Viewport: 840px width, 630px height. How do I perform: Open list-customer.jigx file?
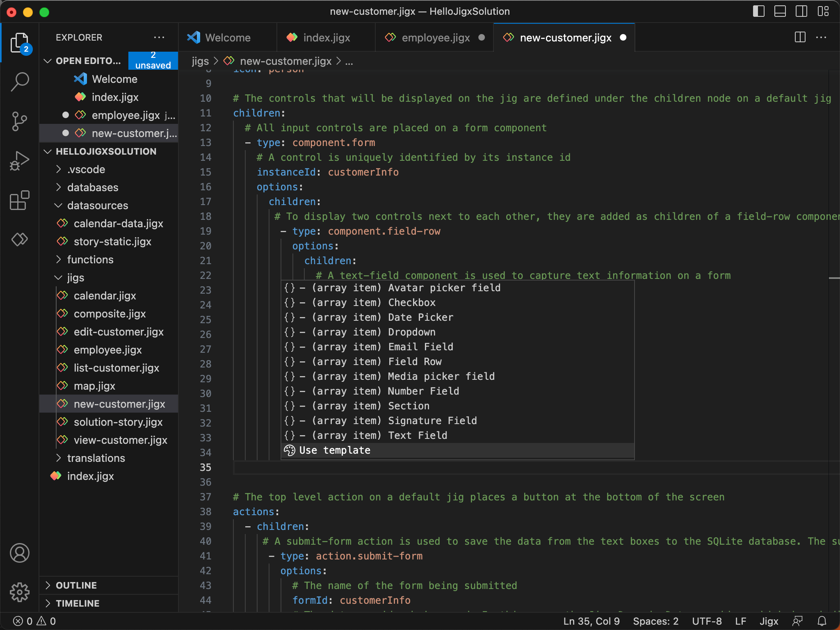point(109,368)
